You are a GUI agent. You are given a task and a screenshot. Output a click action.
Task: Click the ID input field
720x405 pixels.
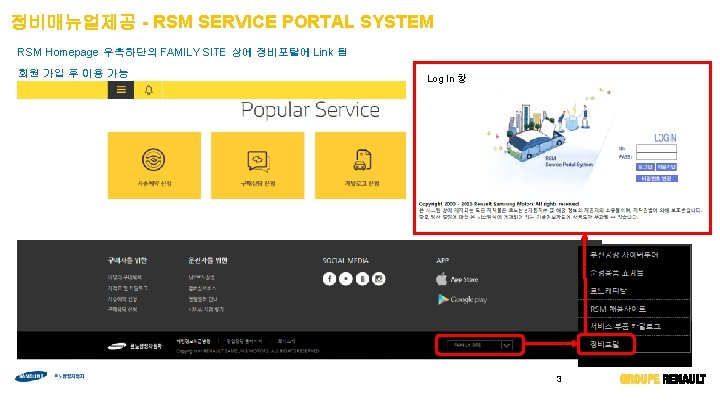[656, 148]
